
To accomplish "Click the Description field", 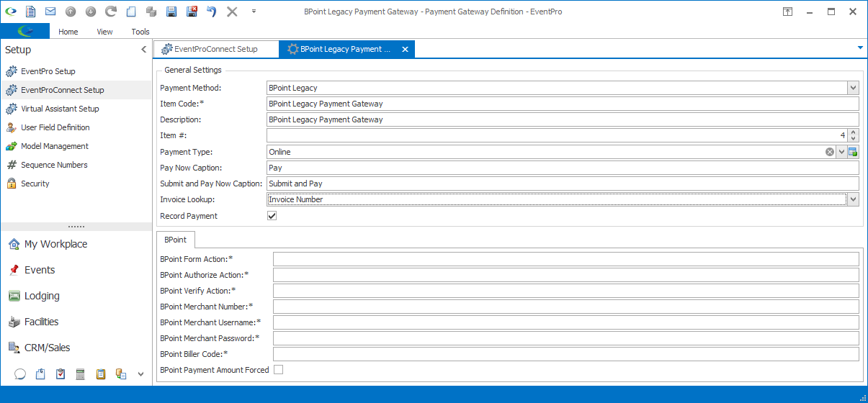I will pos(563,119).
